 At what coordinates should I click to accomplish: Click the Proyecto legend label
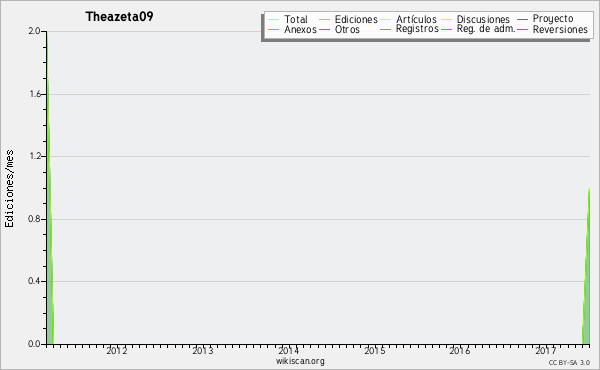click(x=553, y=18)
